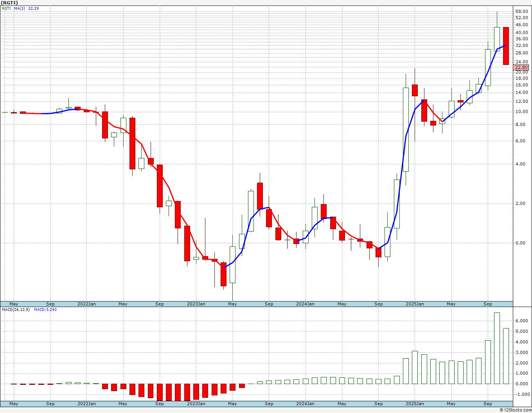Viewport: 532px width, 413px height.
Task: Click the 16.00 price axis label
Action: coord(521,85)
